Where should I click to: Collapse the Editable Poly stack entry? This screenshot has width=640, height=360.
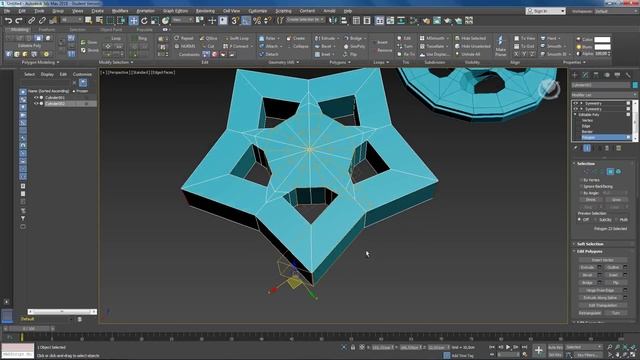[576, 115]
